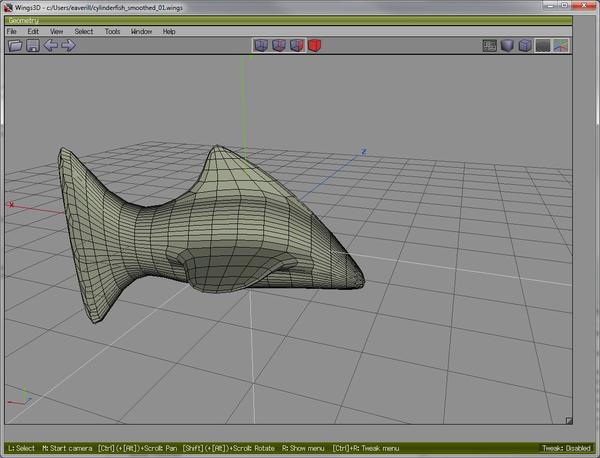Click the Geometry window title bar

(289, 20)
